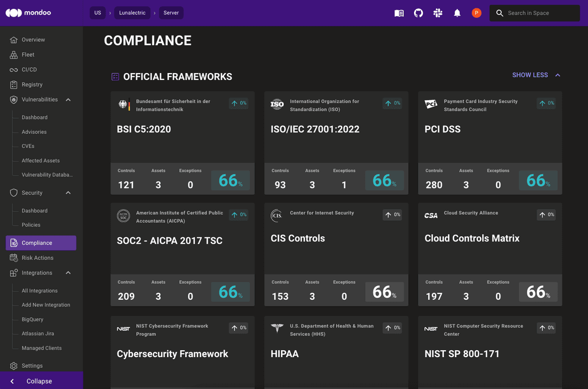Click the Mondoo logo

coord(28,13)
